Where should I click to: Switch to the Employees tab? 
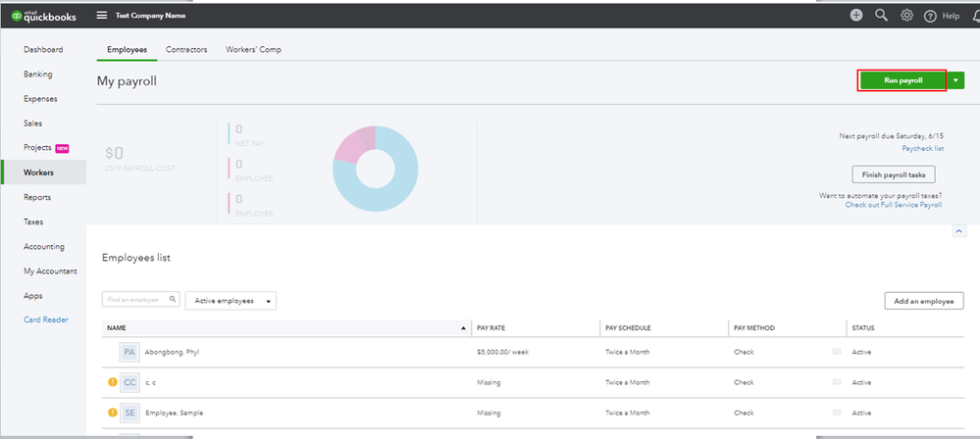[x=127, y=50]
